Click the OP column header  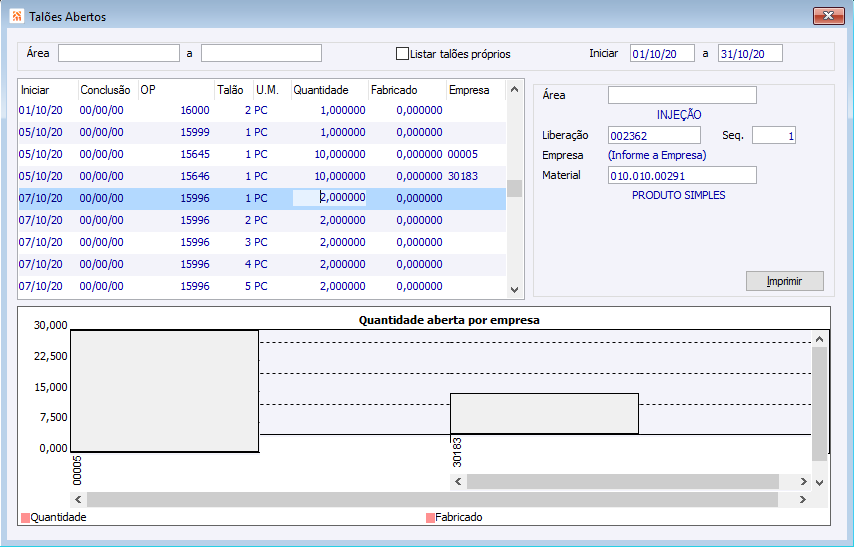pos(176,90)
